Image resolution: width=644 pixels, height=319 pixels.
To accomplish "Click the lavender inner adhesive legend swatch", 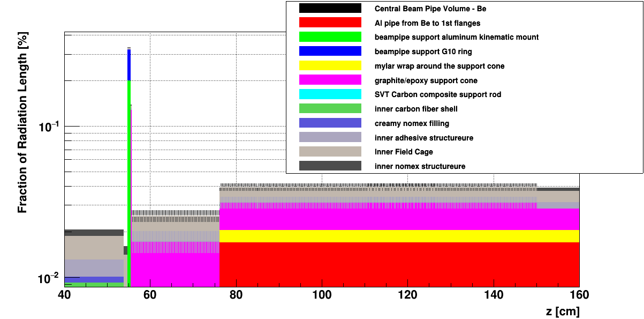I will click(x=330, y=137).
